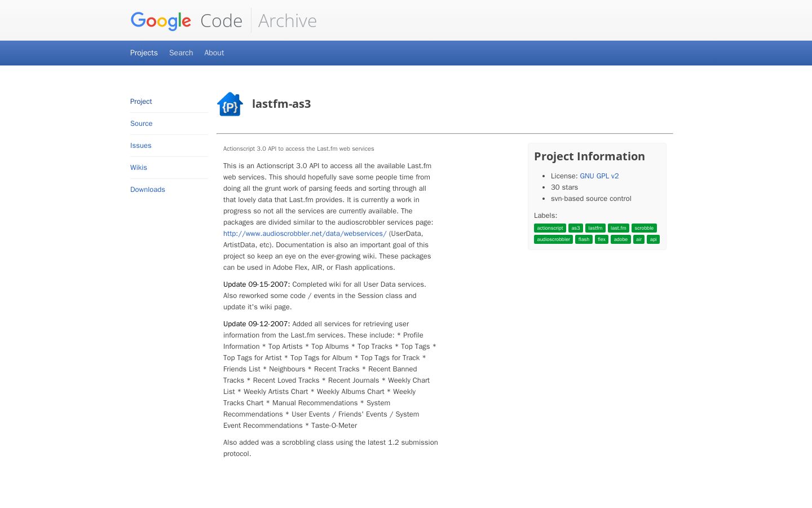Click the 'Update 09-12-2007:' heading text
Screen dimensions: 812x508
tap(257, 324)
